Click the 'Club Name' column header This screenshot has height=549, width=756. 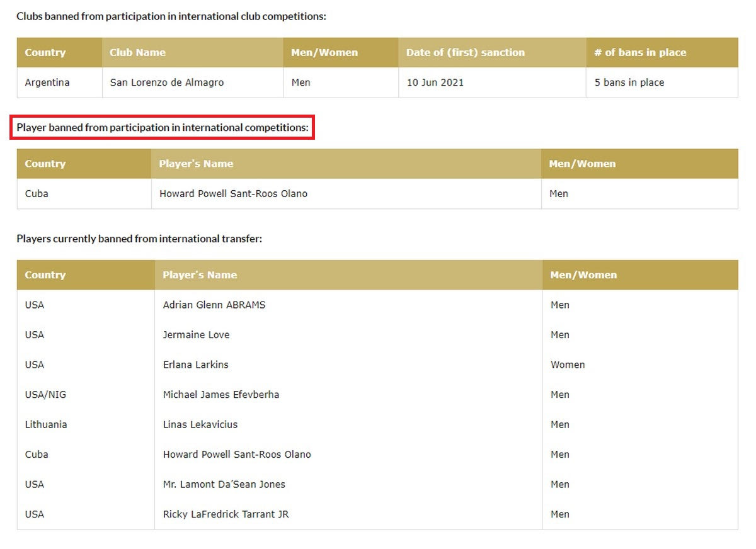click(137, 53)
